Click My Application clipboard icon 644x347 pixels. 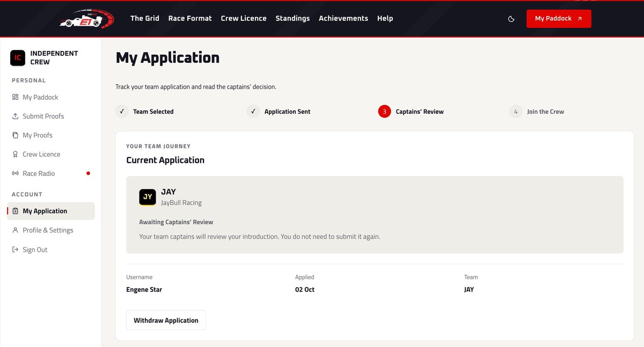[x=15, y=211]
